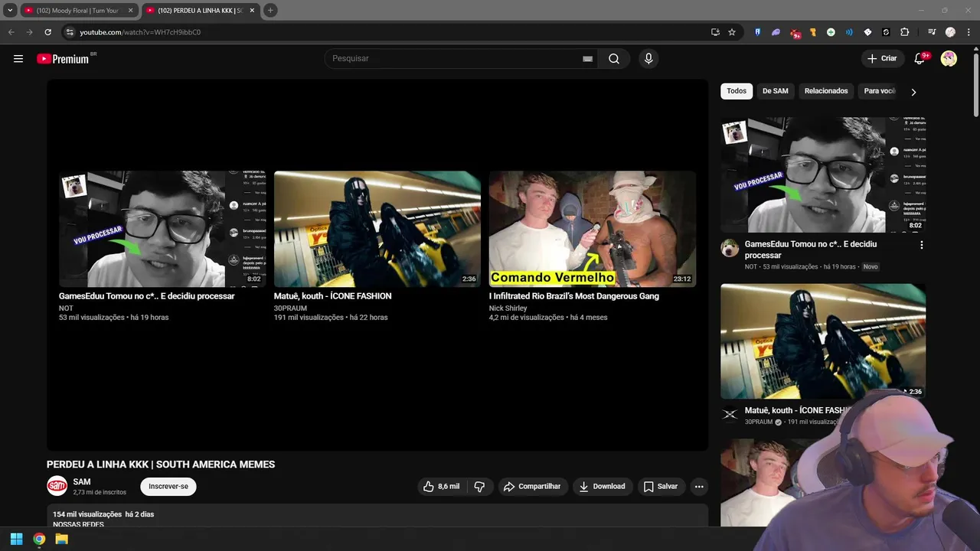
Task: Click the blue sound waves extension icon
Action: click(x=849, y=32)
